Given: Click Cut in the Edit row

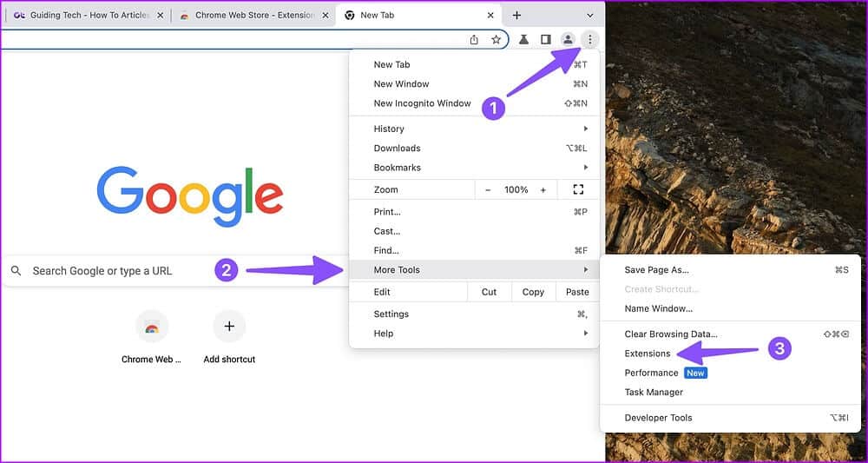Looking at the screenshot, I should point(490,292).
